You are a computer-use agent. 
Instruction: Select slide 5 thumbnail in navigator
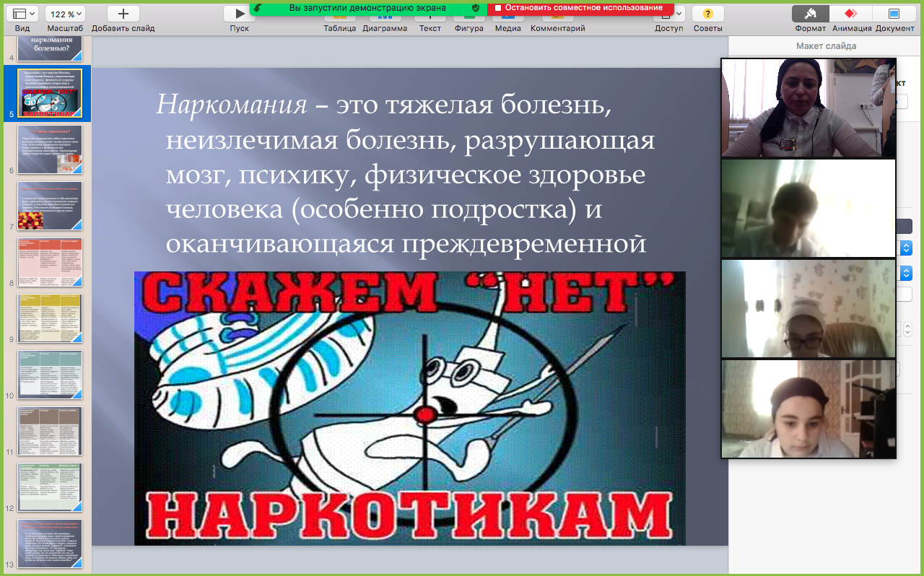coord(50,94)
